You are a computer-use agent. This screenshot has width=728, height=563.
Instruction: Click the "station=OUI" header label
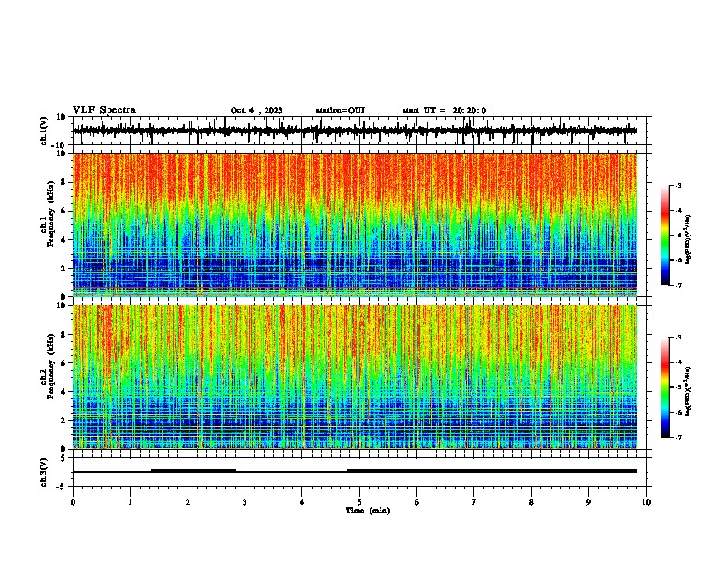pyautogui.click(x=340, y=110)
